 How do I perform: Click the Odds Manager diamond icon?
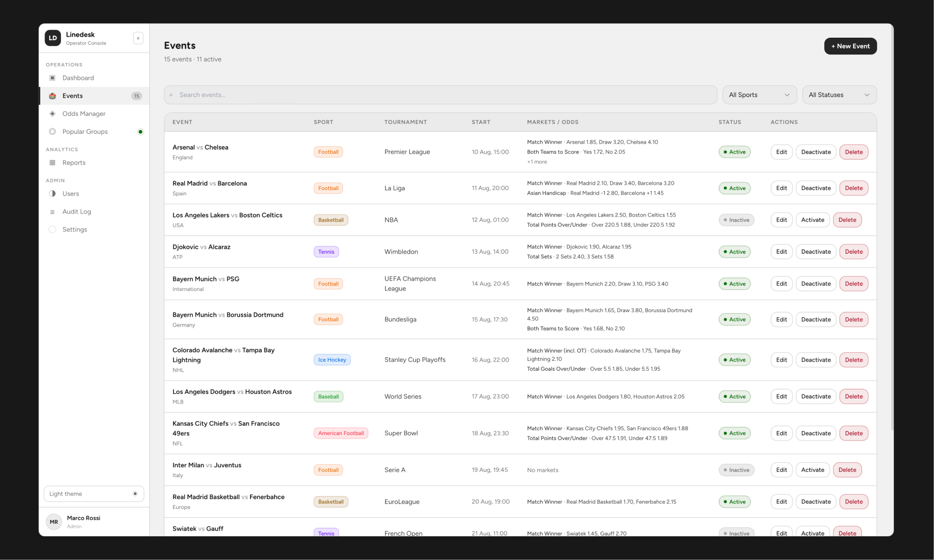point(53,113)
